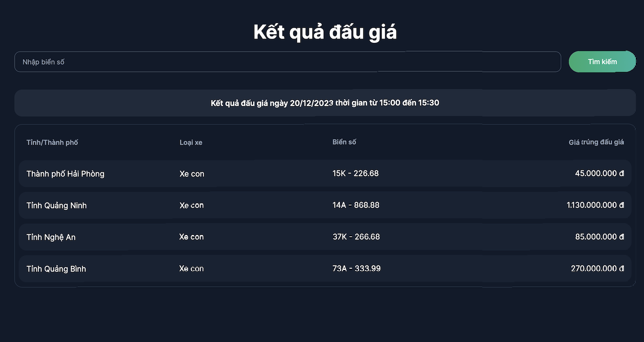Click plate number 37K - 266.68
This screenshot has width=644, height=342.
coord(356,237)
